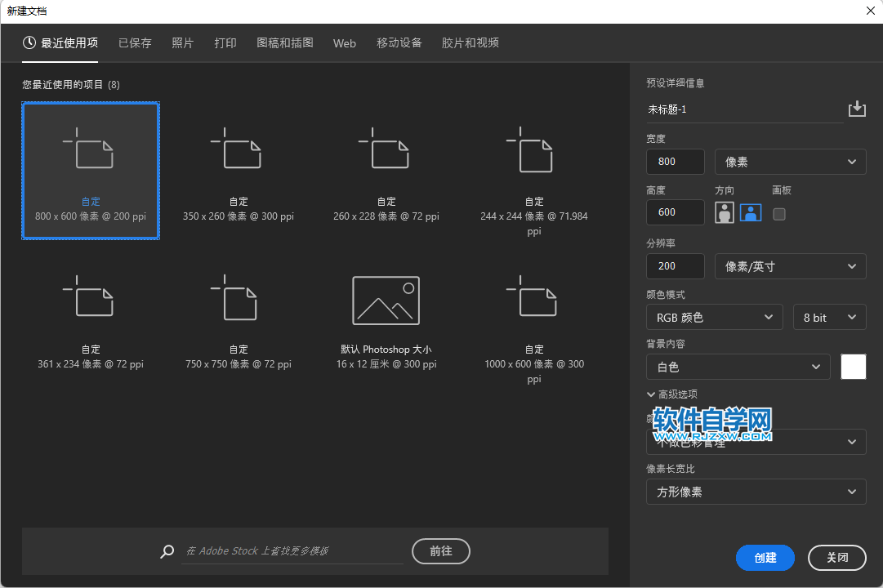
Task: Switch to the Web tab
Action: [x=345, y=43]
